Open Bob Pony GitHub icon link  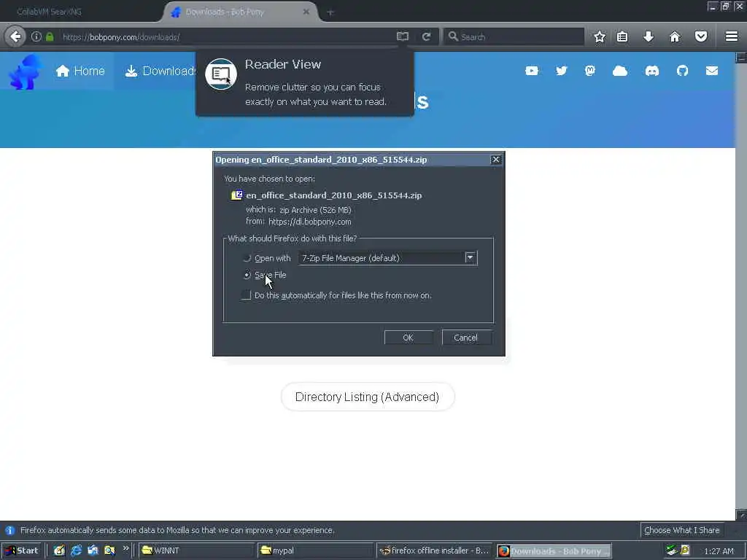click(682, 71)
